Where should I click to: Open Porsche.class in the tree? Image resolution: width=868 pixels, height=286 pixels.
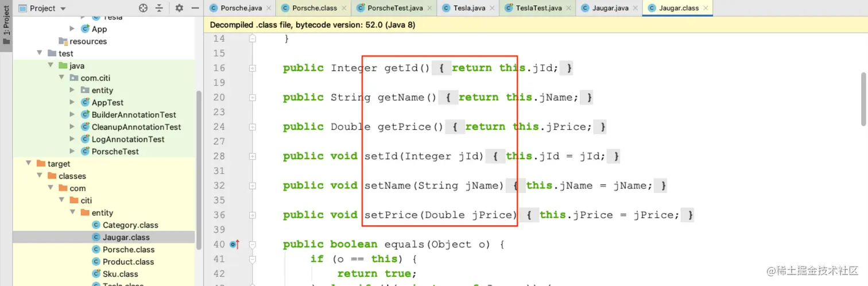(129, 249)
